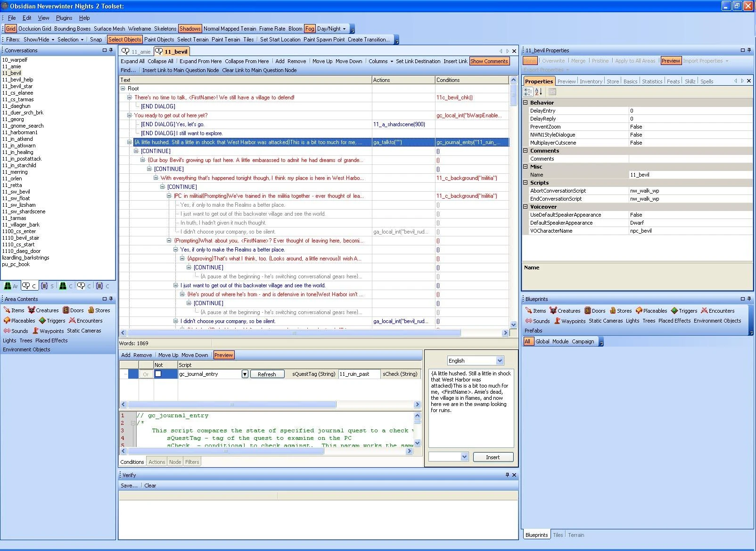The width and height of the screenshot is (756, 551).
Task: Toggle Preview in the conditions toolbar
Action: (223, 355)
